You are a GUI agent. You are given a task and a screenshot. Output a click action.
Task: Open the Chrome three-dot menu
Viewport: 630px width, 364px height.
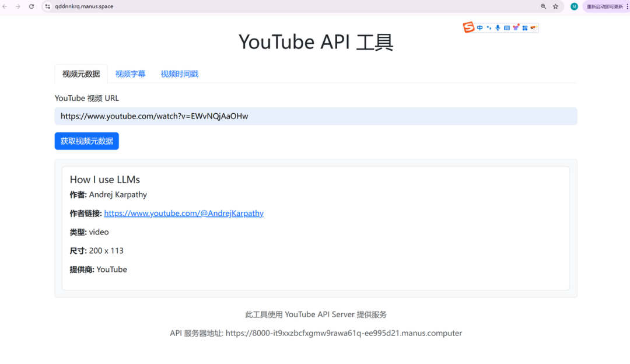click(626, 6)
